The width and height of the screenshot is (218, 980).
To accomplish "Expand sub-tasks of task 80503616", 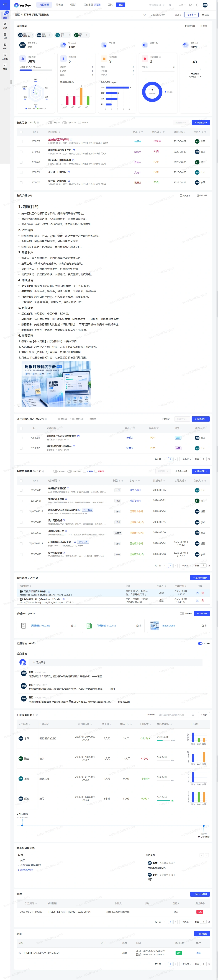I will click(x=30, y=511).
